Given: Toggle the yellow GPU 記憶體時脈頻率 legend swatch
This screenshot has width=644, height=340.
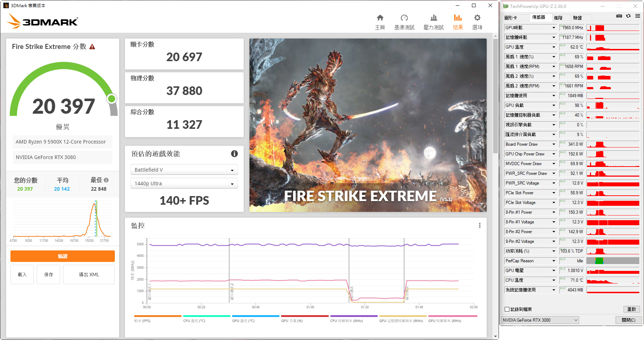Looking at the screenshot, I should tap(403, 316).
